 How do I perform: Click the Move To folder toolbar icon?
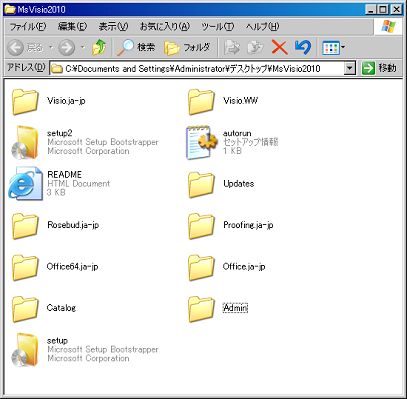pos(232,48)
